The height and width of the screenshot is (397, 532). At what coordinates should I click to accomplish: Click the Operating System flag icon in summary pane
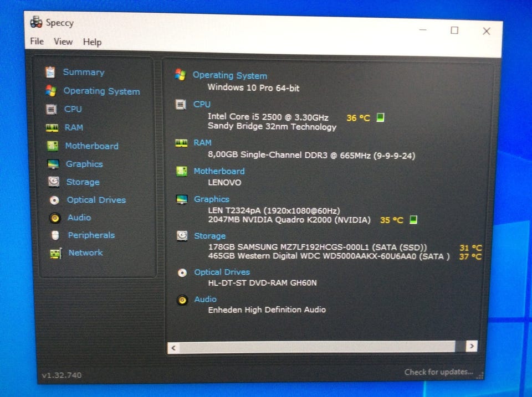point(181,75)
